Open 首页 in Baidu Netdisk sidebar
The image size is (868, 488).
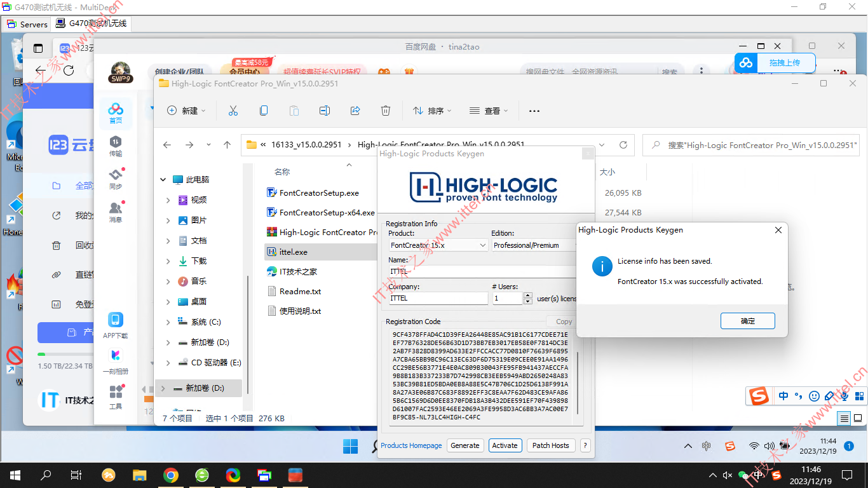116,113
